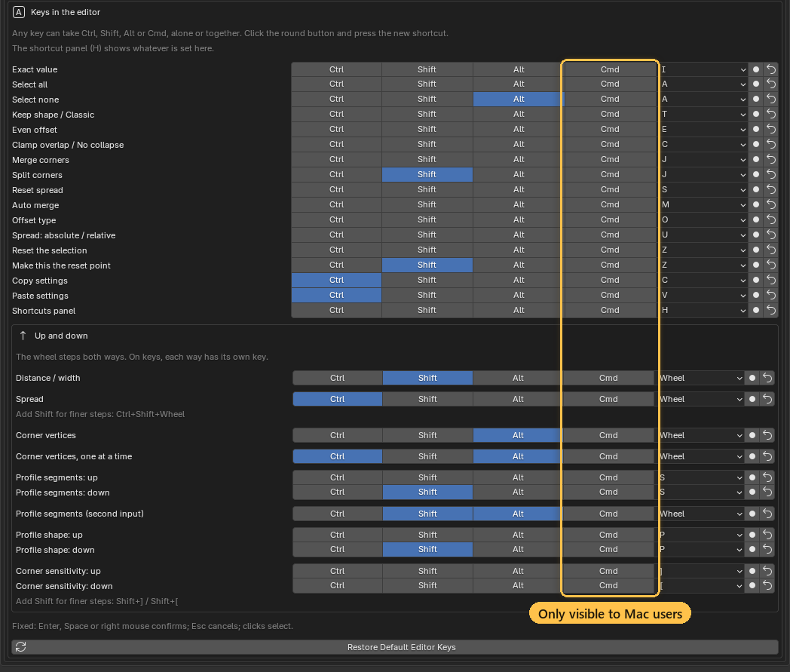Toggle Ctrl modifier for Corner sensitivity: down
This screenshot has width=790, height=672.
click(337, 586)
